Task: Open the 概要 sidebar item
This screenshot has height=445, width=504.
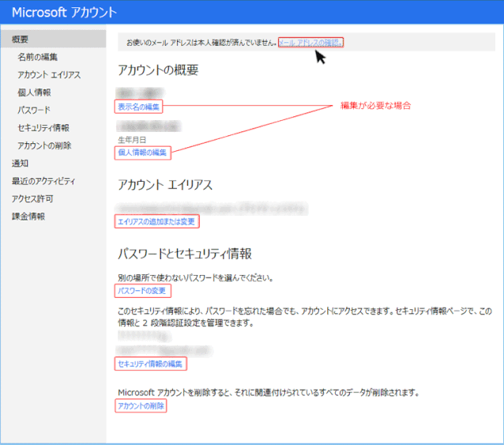Action: (54, 40)
